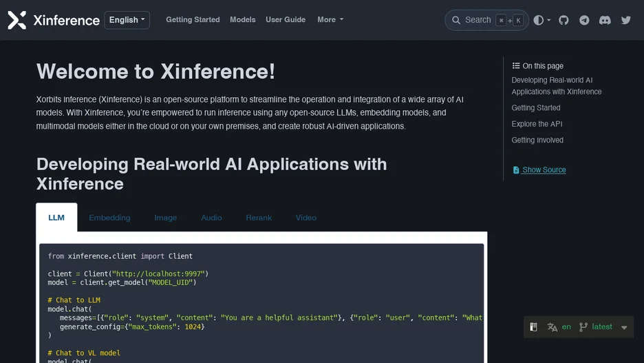
Task: Expand the docs version flyout arrow
Action: (x=624, y=328)
